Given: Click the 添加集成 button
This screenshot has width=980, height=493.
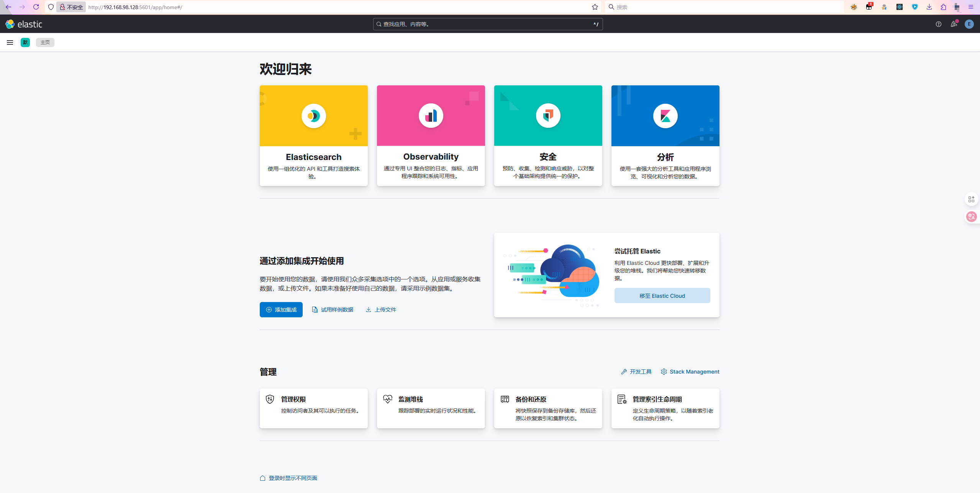Looking at the screenshot, I should pos(281,310).
